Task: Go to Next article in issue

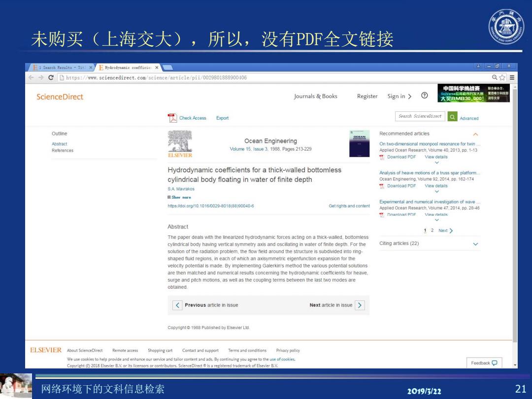Action: (337, 305)
